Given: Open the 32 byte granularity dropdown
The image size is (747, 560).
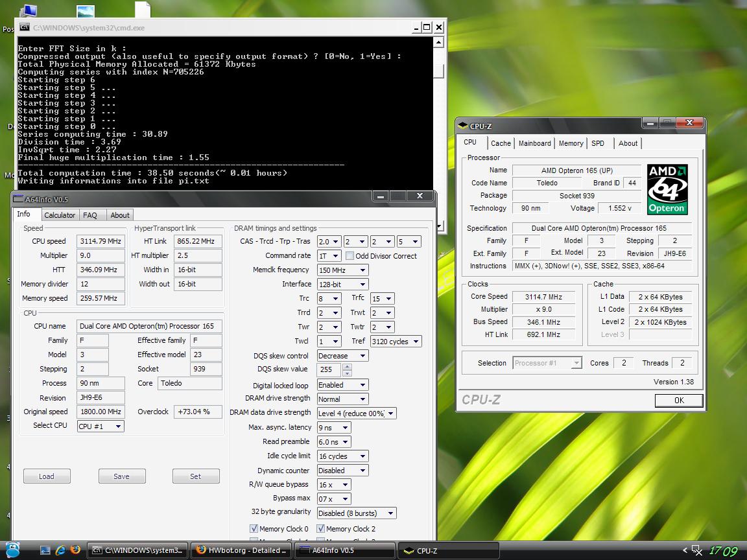Looking at the screenshot, I should click(x=357, y=513).
